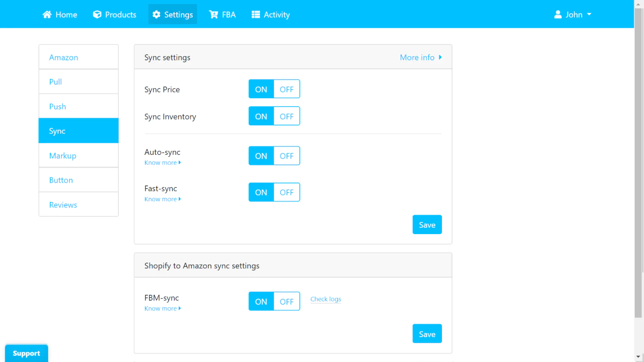This screenshot has width=644, height=362.
Task: Open Know more under FBM-sync
Action: point(163,309)
